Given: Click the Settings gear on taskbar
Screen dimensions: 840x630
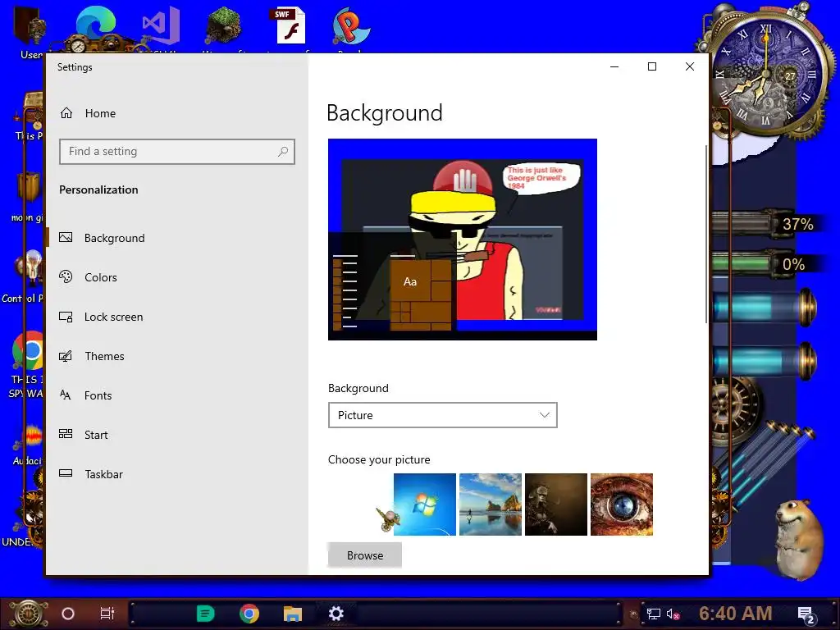Looking at the screenshot, I should [336, 614].
